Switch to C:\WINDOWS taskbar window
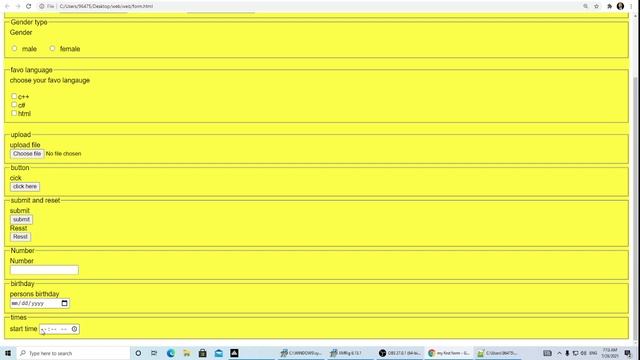Screen dimensions: 640x360 click(301, 353)
